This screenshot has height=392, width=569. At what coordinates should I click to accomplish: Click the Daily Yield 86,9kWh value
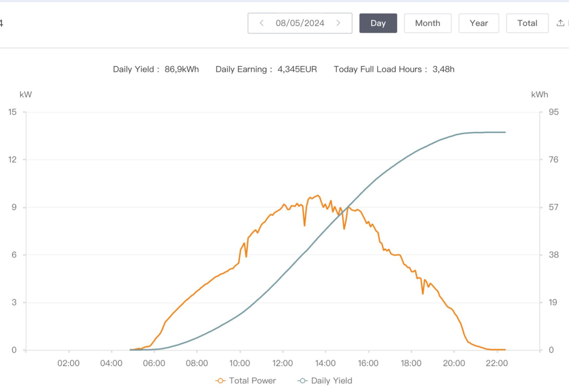pos(181,69)
